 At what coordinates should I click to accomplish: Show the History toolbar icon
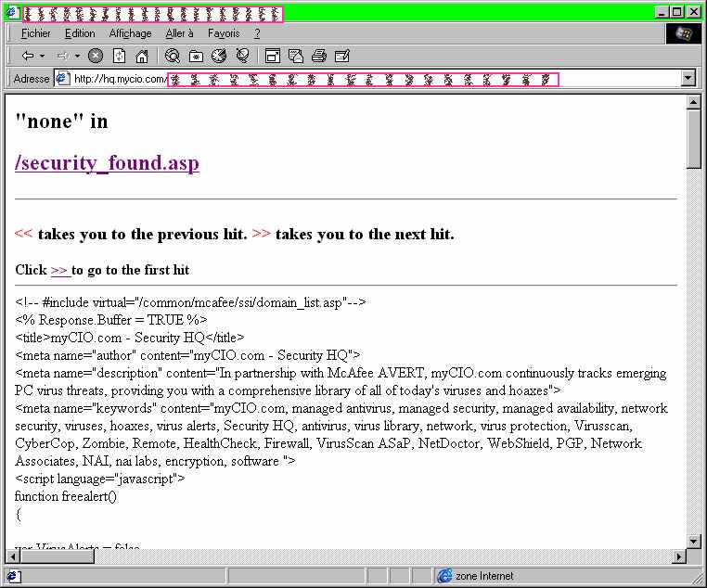219,56
